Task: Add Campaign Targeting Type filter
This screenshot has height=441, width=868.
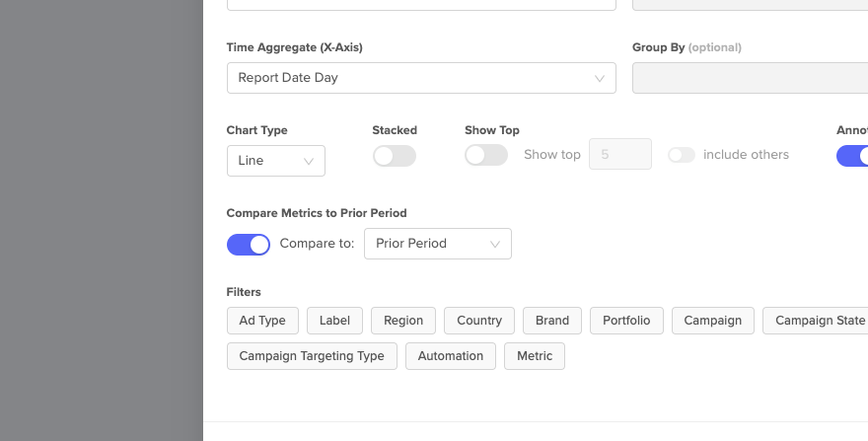Action: (x=312, y=356)
